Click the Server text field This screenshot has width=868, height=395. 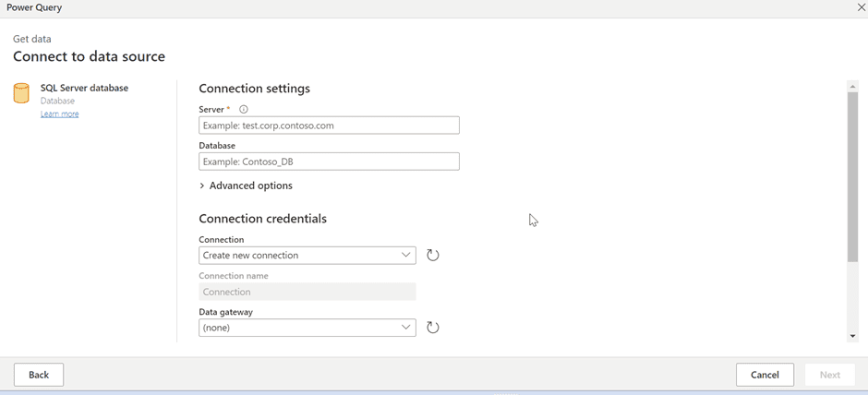[329, 126]
